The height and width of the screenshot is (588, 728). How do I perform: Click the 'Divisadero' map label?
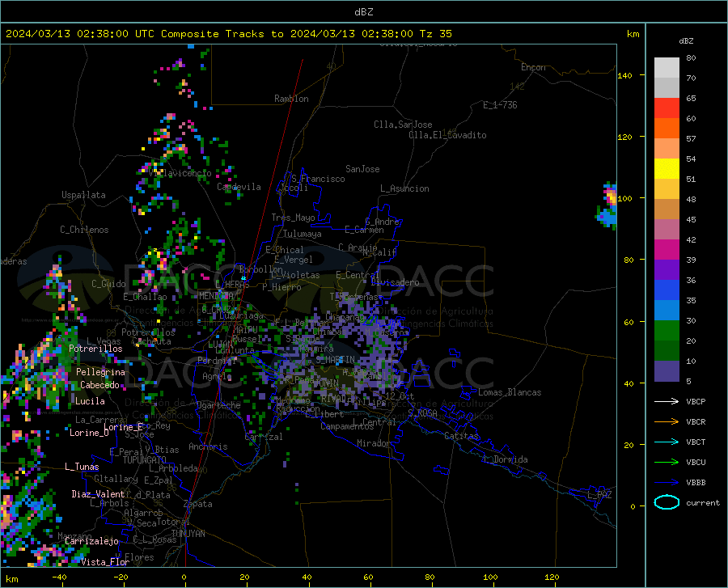coord(395,282)
